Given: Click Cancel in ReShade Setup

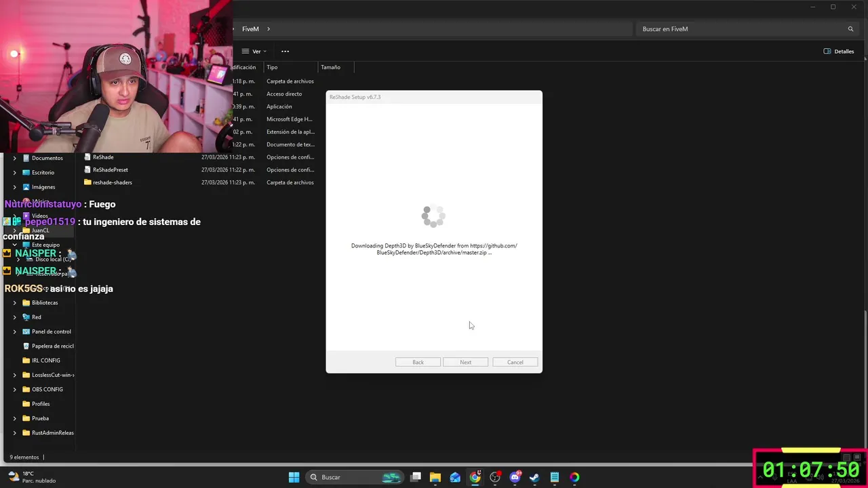Looking at the screenshot, I should 515,362.
